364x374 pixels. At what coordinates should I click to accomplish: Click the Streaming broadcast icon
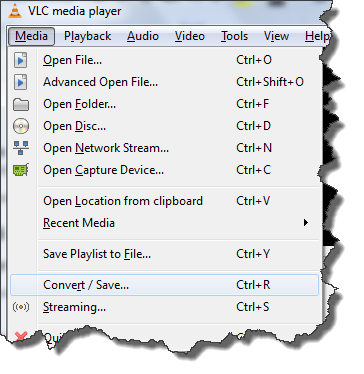[x=21, y=307]
